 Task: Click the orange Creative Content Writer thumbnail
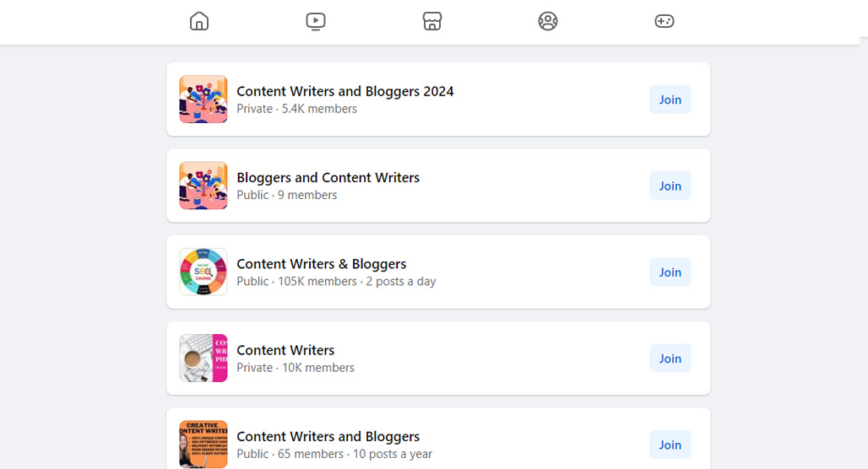(x=203, y=444)
